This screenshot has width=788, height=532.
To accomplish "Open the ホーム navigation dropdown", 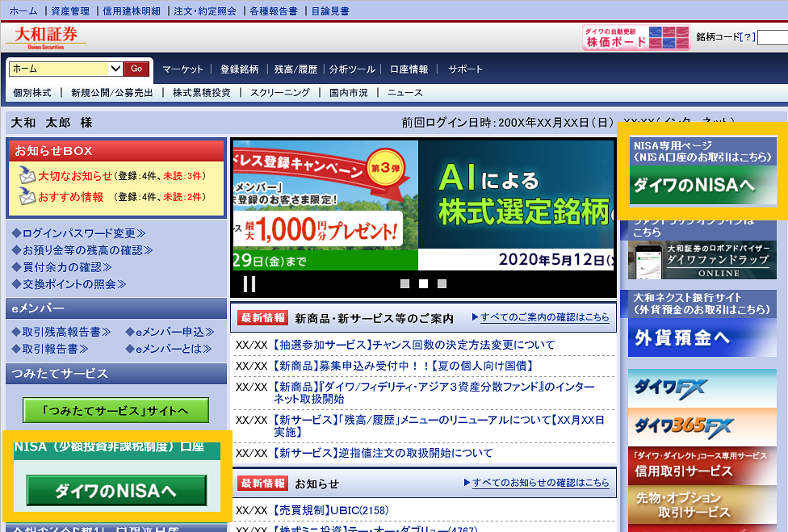I will (115, 69).
